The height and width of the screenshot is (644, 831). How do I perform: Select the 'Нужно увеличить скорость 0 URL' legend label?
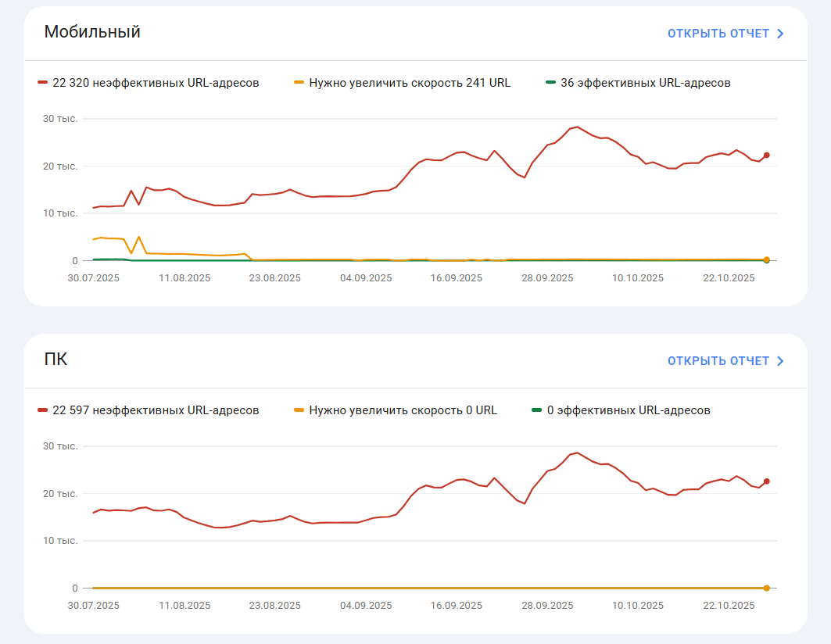pyautogui.click(x=403, y=410)
